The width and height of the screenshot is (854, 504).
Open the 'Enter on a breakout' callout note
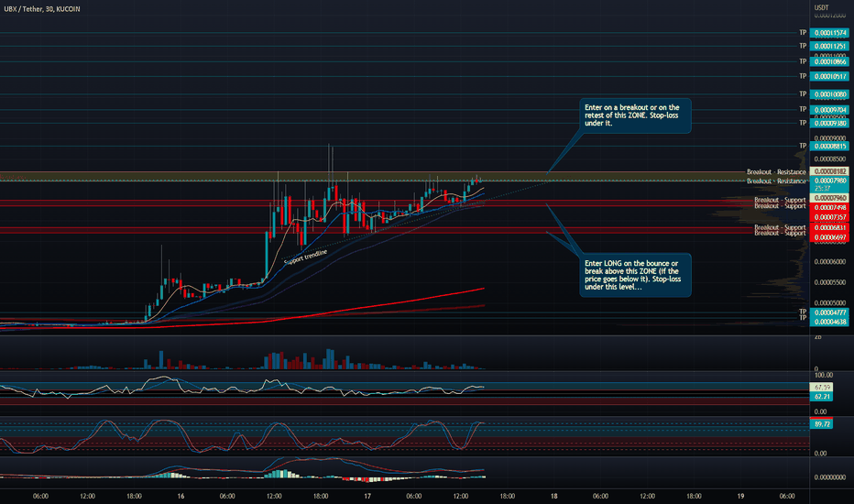[635, 115]
